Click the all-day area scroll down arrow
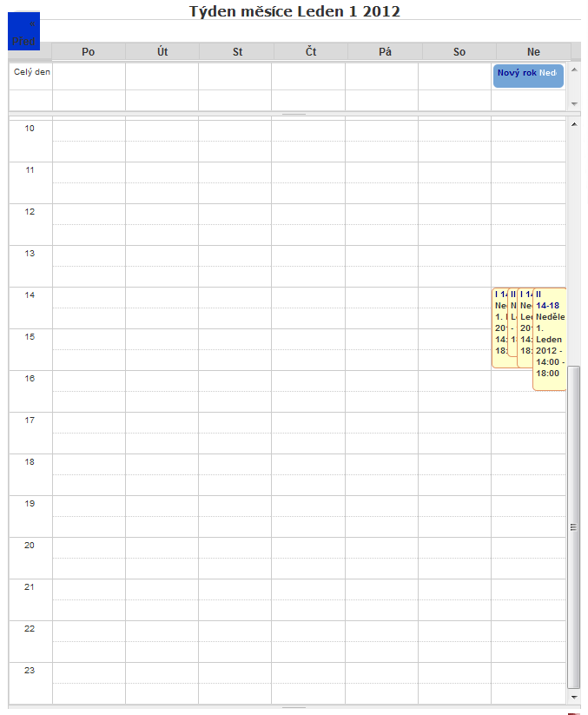 [x=573, y=103]
